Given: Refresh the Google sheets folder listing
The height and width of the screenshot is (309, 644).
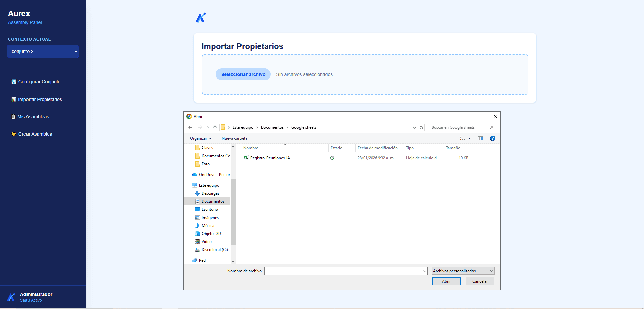Looking at the screenshot, I should (421, 127).
